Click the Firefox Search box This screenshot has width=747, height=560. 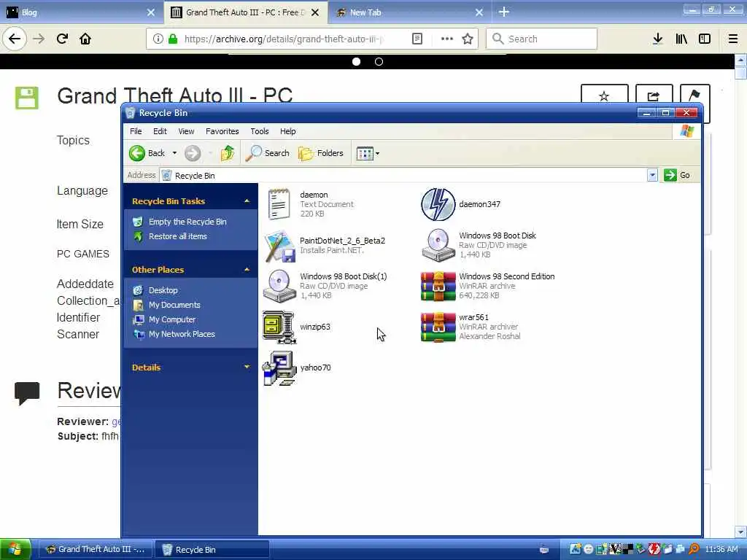pos(542,39)
